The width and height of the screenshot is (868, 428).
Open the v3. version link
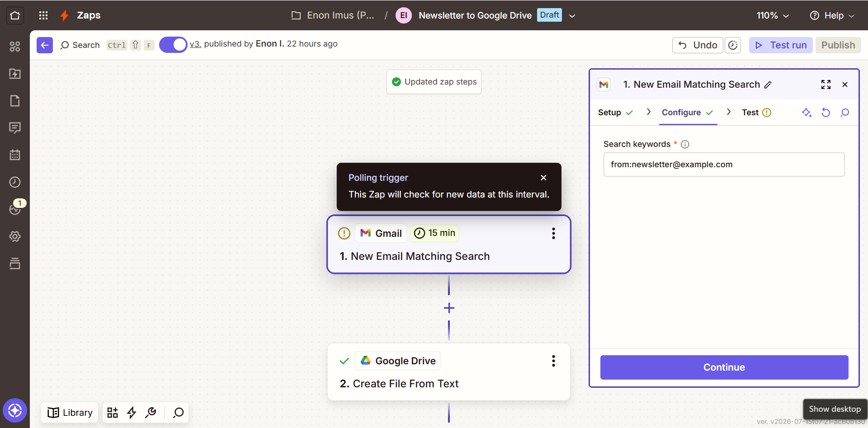[x=195, y=44]
